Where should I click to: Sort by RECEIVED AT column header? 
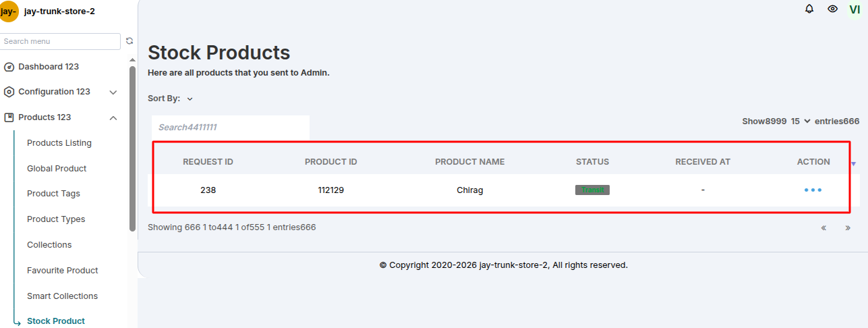[703, 162]
